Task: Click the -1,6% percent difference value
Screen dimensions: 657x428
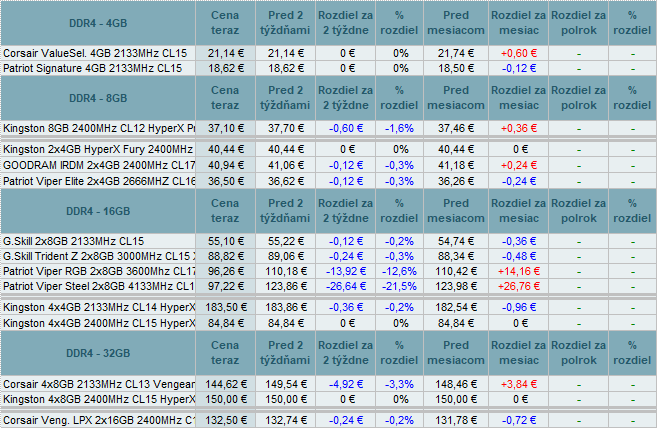Action: coord(399,128)
